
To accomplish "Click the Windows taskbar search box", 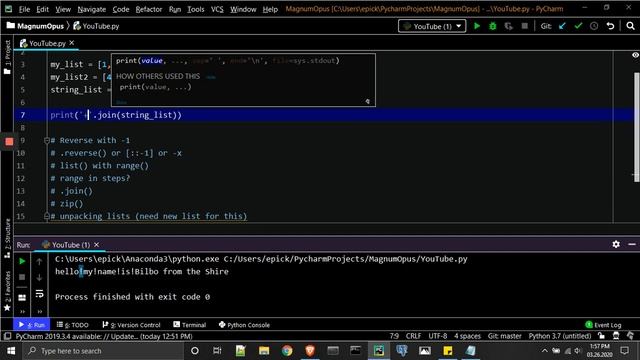I will pyautogui.click(x=103, y=351).
